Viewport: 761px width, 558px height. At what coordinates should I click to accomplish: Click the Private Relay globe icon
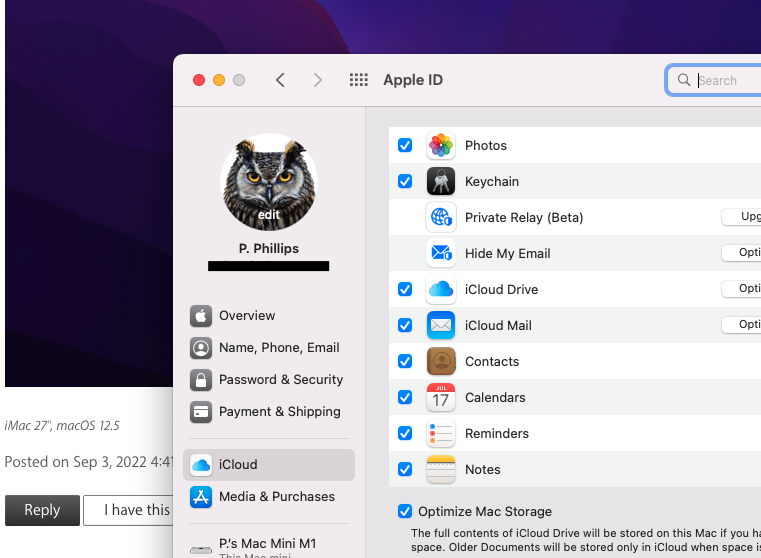(x=441, y=217)
